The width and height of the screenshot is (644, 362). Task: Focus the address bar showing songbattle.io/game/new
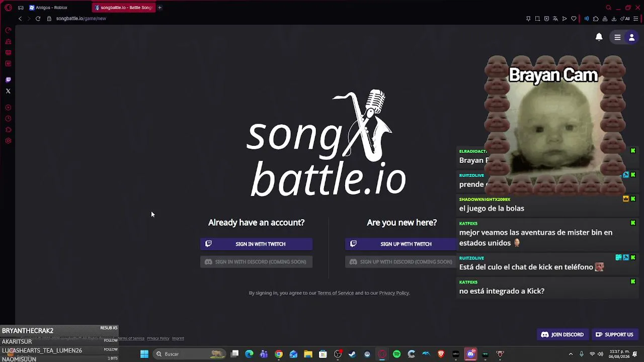(x=81, y=19)
